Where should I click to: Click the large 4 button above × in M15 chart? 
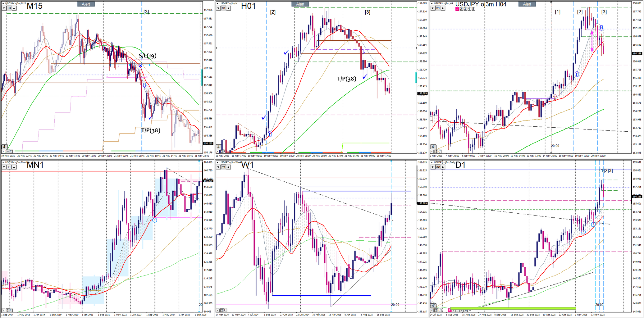4,147
